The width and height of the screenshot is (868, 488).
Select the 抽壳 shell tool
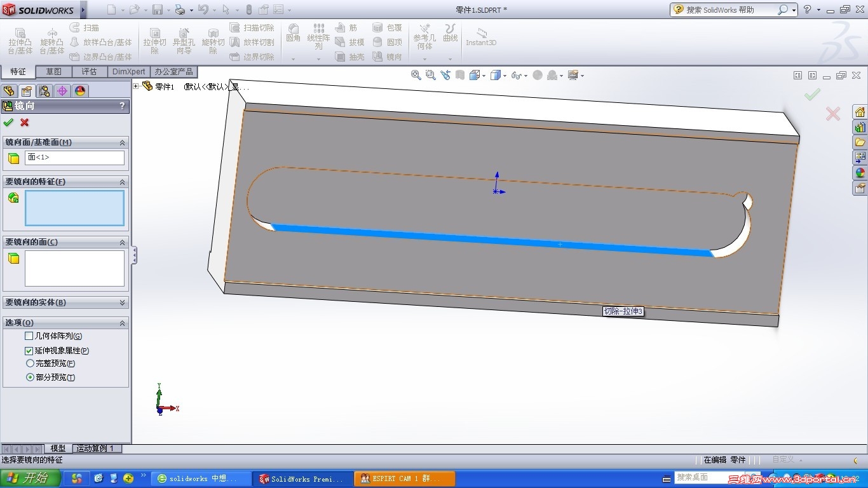(x=350, y=57)
